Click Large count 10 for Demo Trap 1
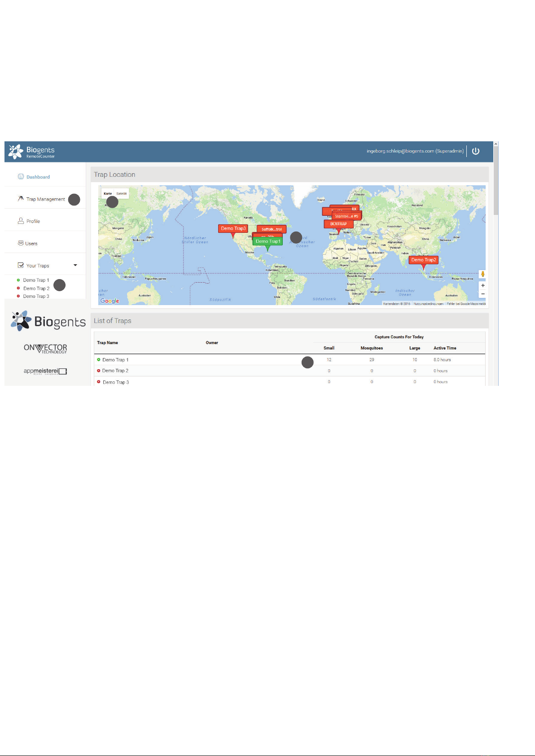 [x=415, y=360]
